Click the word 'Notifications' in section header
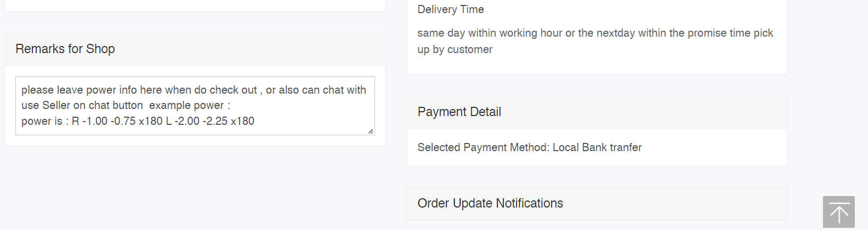The height and width of the screenshot is (230, 868). tap(529, 203)
